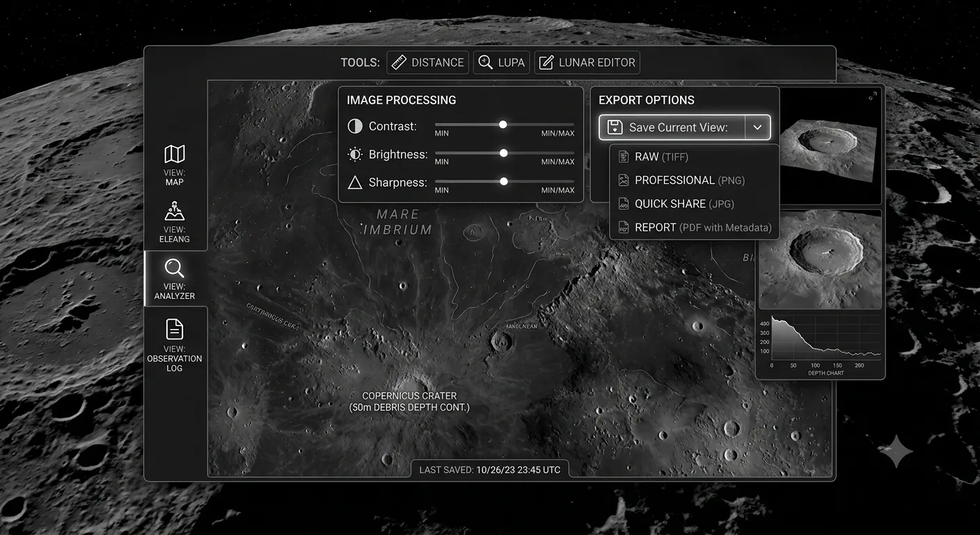The image size is (980, 535).
Task: Choose QUICK SHARE (JPG) export option
Action: click(694, 204)
